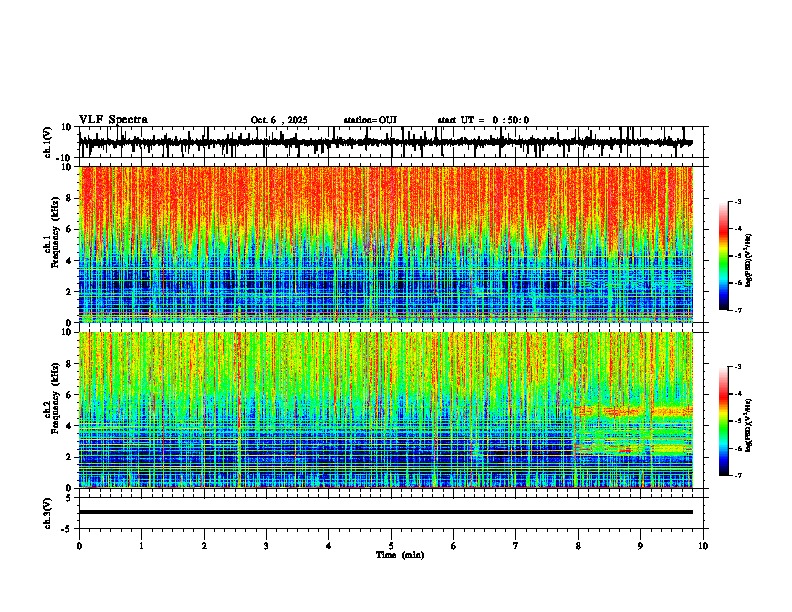Click the date "Oct. 6 , 2025"

click(279, 120)
